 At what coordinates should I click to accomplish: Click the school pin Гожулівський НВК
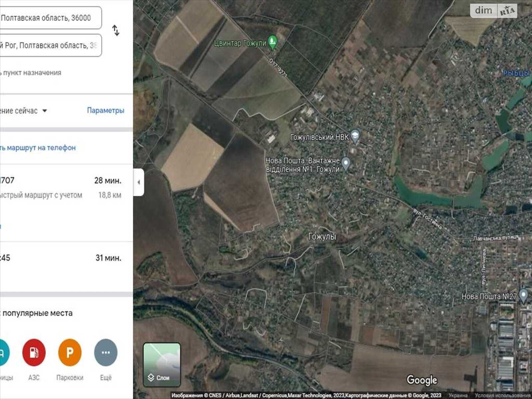[x=355, y=137]
